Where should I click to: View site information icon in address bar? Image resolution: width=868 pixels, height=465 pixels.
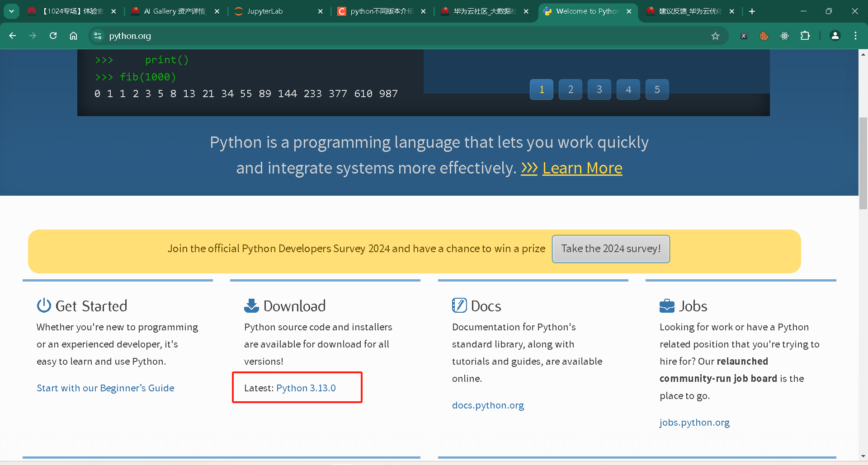pos(98,36)
